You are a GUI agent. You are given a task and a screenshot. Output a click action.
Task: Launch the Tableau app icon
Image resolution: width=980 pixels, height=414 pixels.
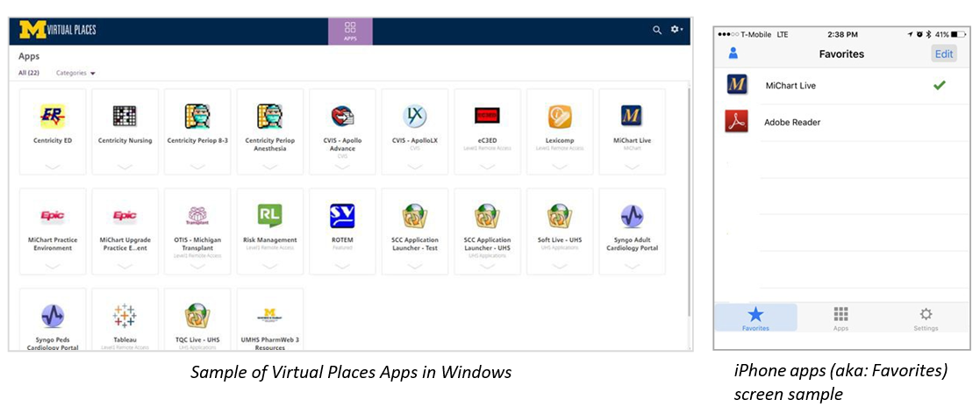point(125,316)
